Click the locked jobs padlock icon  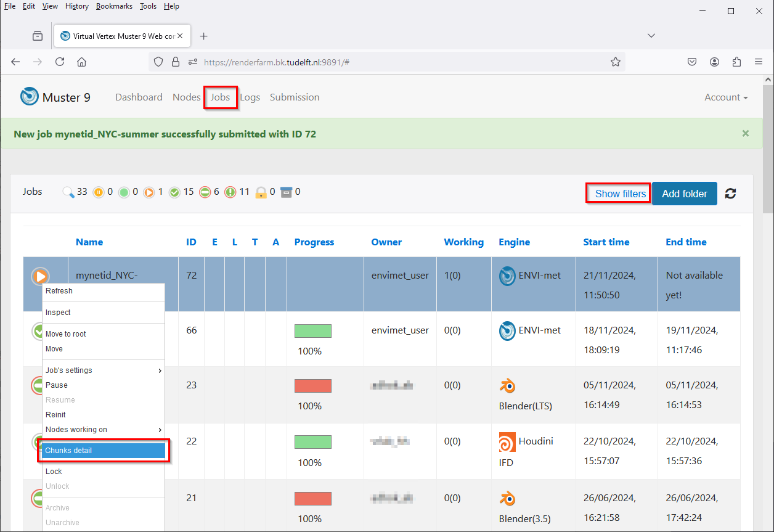[260, 191]
